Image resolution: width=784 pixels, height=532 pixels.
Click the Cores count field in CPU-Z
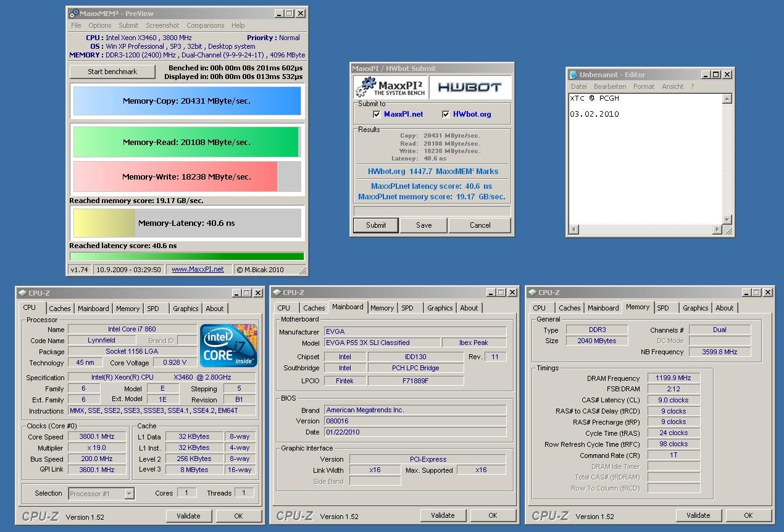pyautogui.click(x=186, y=493)
